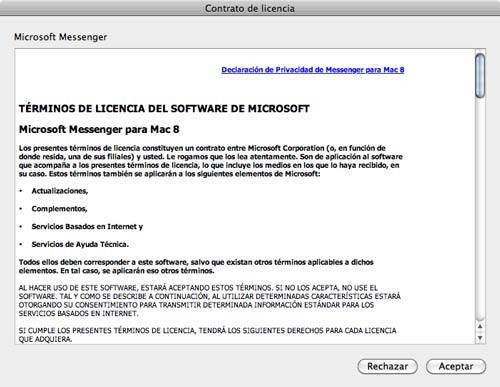The image size is (500, 387).
Task: Select the 'Servicios Basados en Internet y' item
Action: (x=87, y=227)
